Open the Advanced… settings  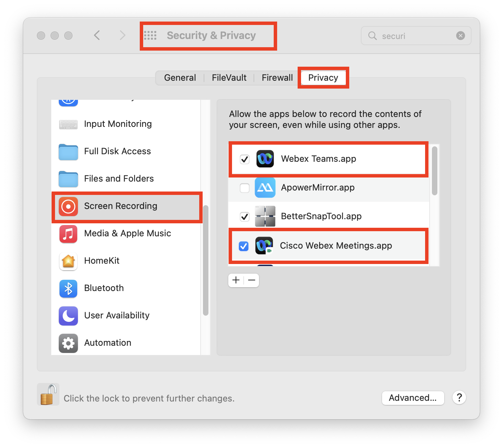pos(413,398)
